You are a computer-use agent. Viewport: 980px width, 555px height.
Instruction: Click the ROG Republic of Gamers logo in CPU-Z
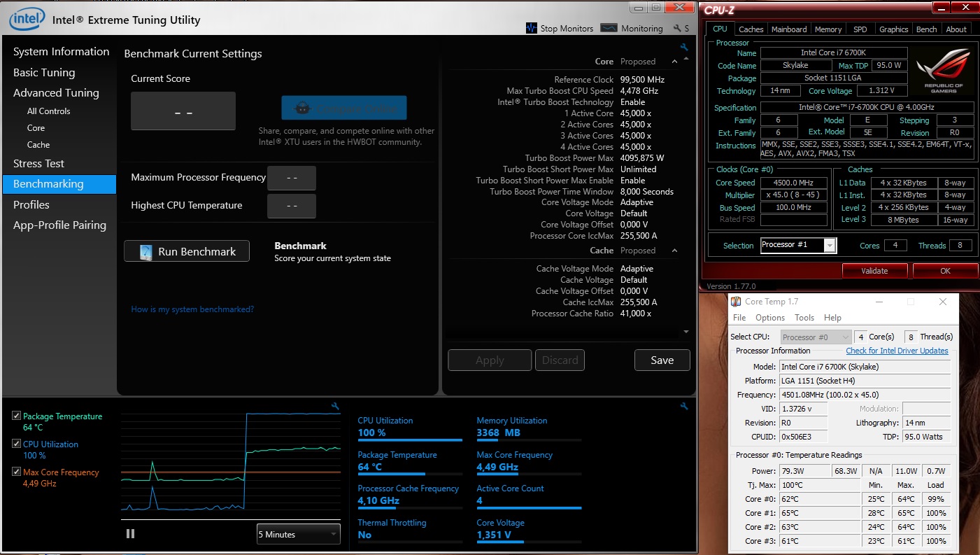coord(943,70)
